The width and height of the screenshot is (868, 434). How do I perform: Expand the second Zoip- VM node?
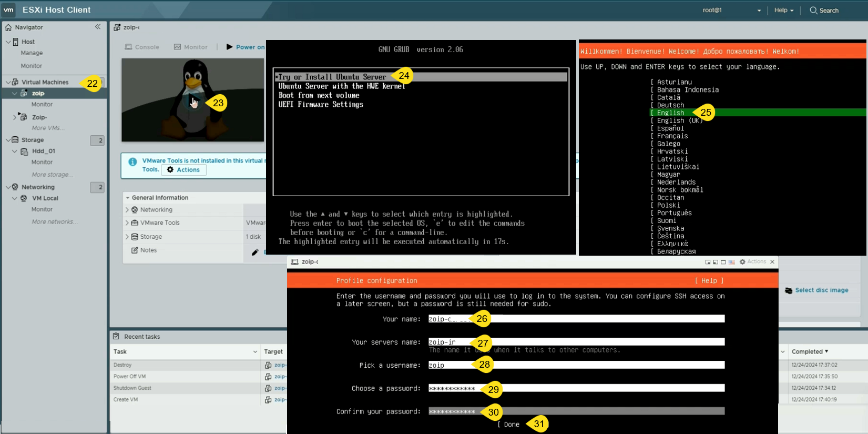coord(15,117)
